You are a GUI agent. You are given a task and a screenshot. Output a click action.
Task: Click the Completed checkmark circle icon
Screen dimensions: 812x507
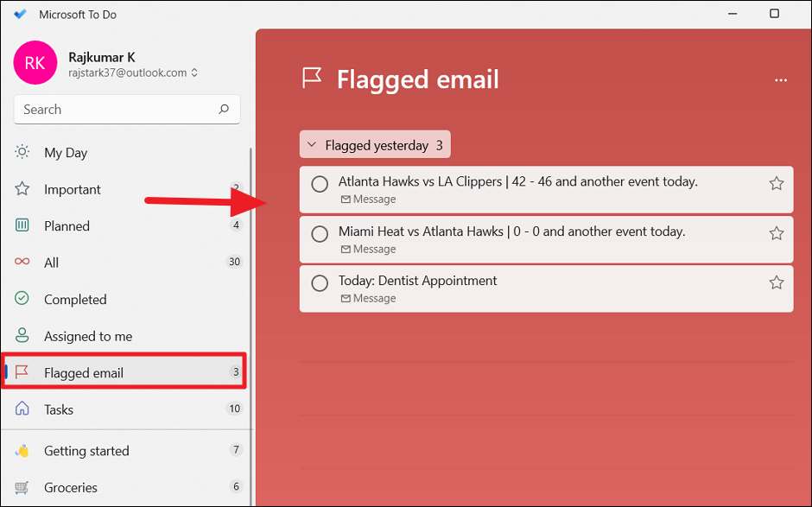[22, 298]
